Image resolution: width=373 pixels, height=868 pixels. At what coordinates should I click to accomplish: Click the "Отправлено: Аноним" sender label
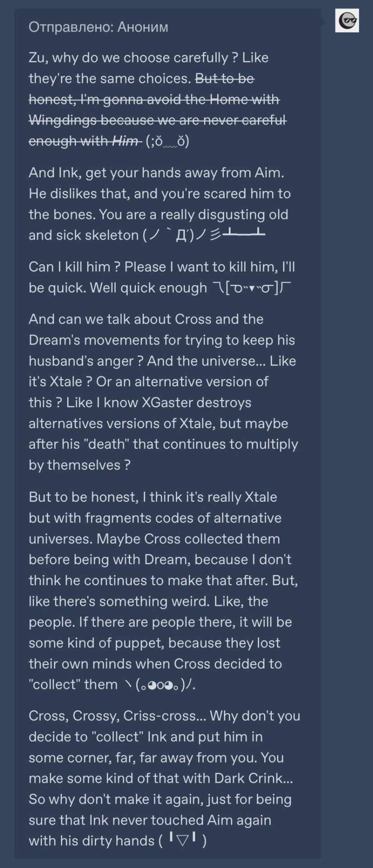tap(98, 27)
